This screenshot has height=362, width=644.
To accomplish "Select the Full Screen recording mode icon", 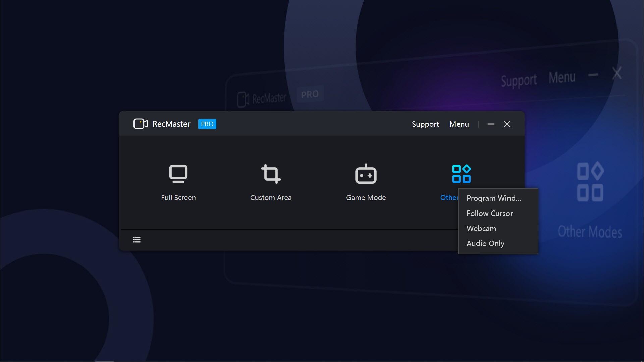I will click(x=178, y=174).
